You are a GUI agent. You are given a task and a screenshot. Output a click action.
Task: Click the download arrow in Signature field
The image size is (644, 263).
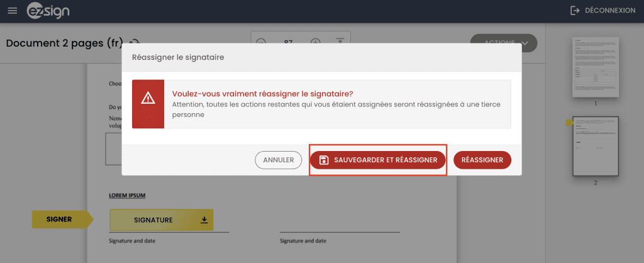coord(204,220)
